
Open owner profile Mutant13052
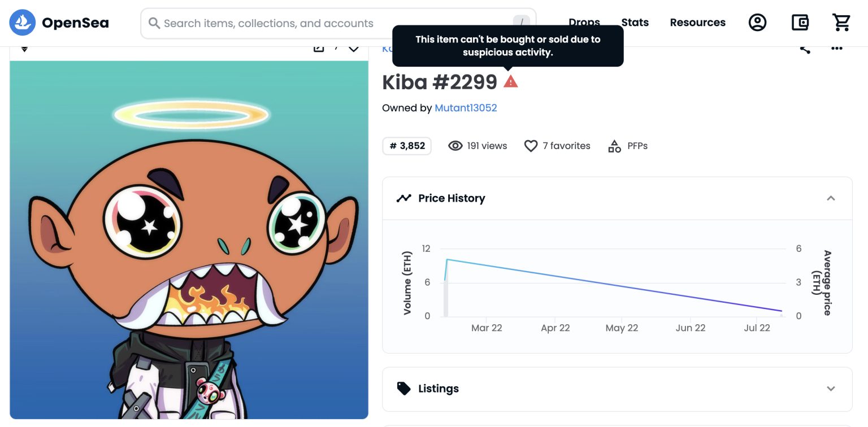tap(466, 108)
